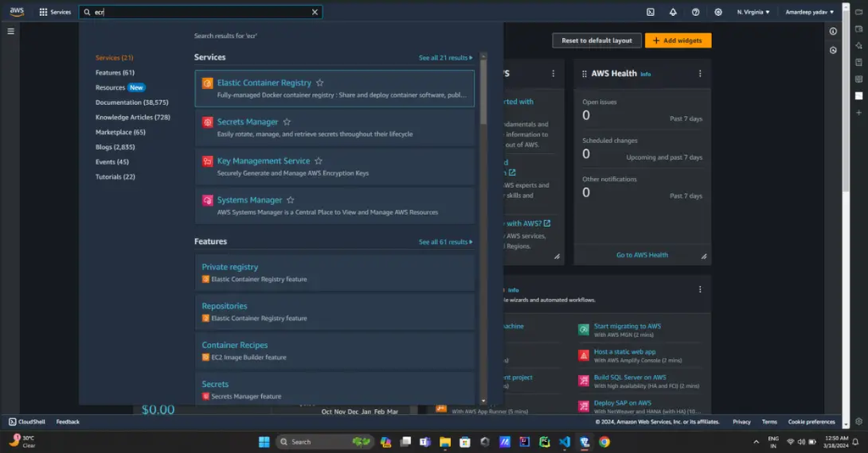Open Cookie preferences in footer
Screen dimensions: 868x453
811,422
